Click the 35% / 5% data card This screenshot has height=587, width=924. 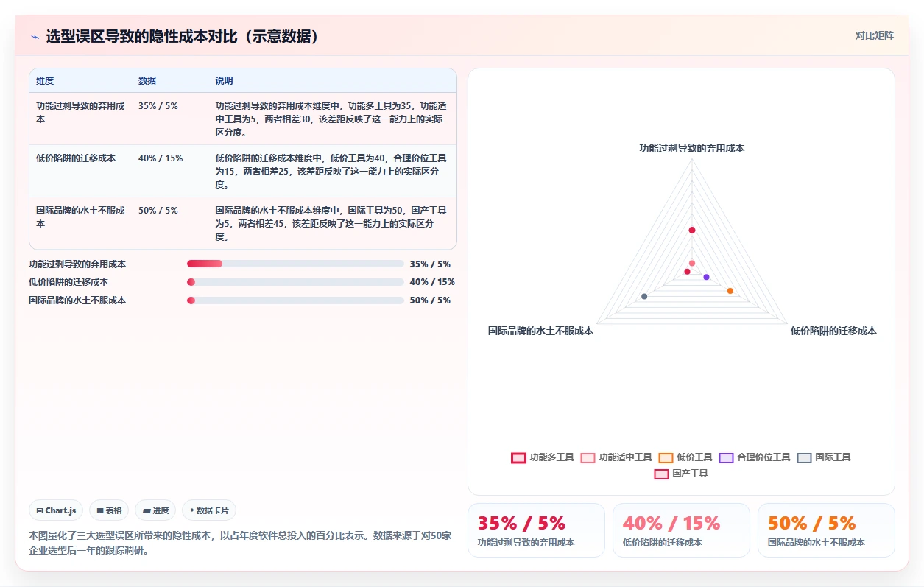tap(536, 530)
